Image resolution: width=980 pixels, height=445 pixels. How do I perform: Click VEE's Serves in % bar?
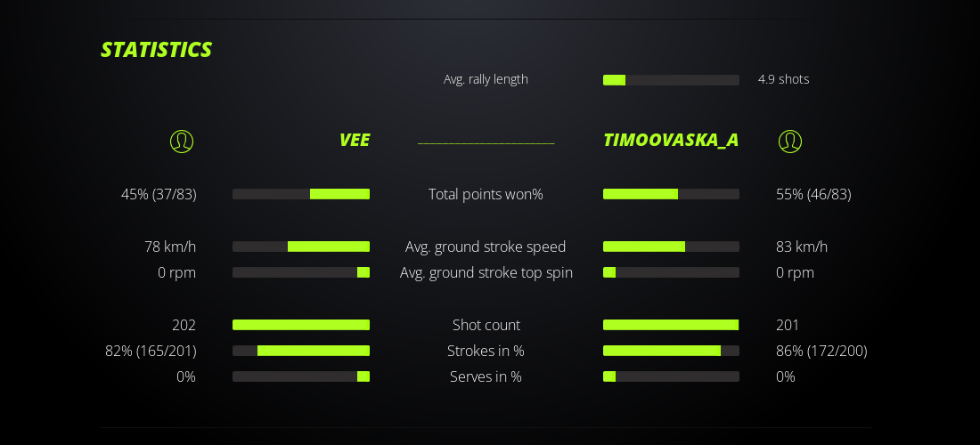[x=301, y=376]
